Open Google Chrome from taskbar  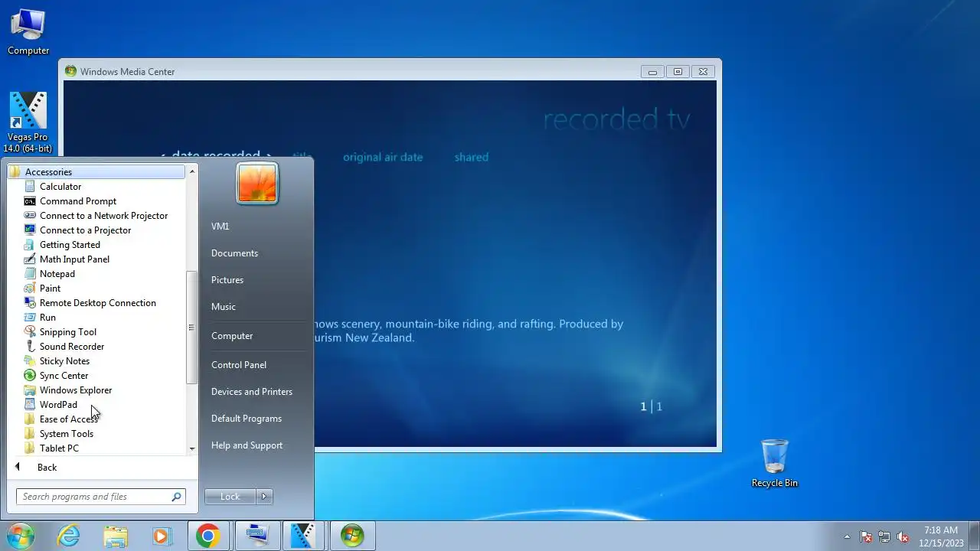click(207, 536)
